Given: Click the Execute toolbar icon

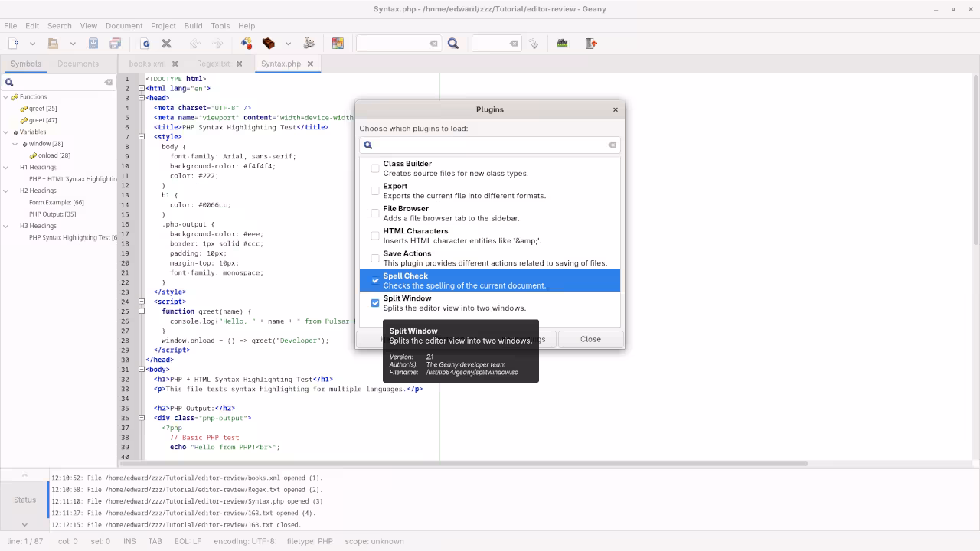Looking at the screenshot, I should (309, 44).
